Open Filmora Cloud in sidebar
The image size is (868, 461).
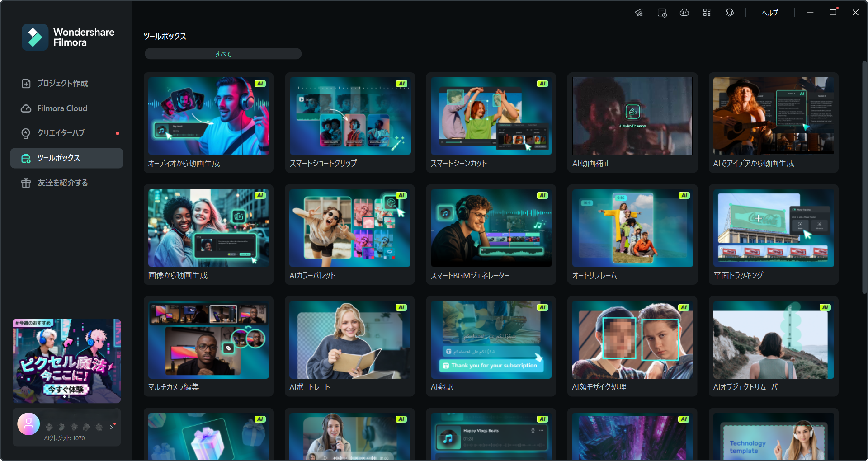(x=66, y=108)
